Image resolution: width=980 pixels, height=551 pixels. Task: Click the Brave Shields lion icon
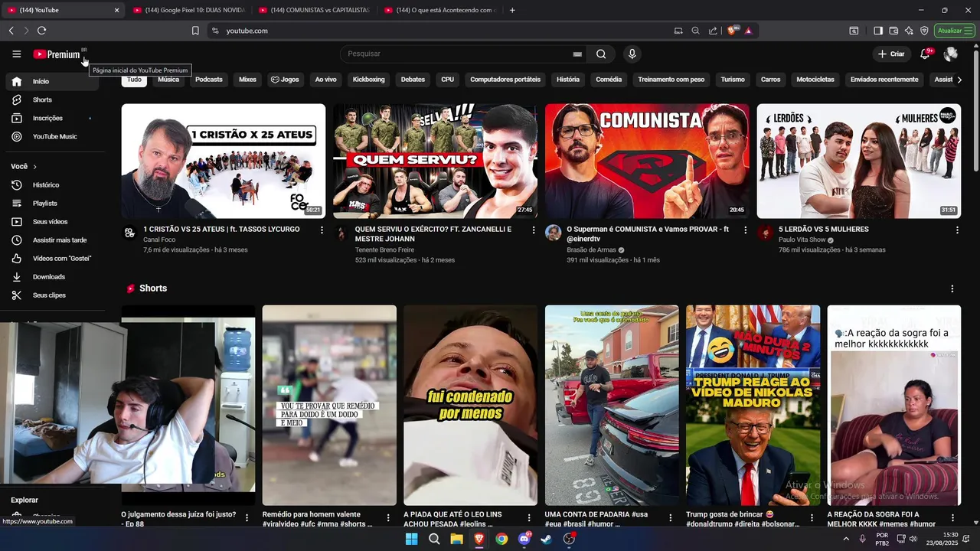coord(732,31)
